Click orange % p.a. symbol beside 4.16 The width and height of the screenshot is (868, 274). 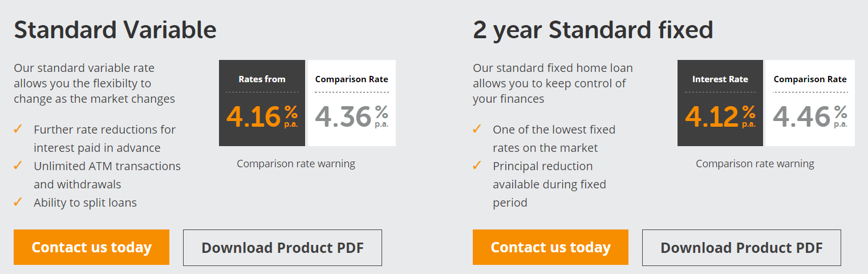(x=291, y=116)
